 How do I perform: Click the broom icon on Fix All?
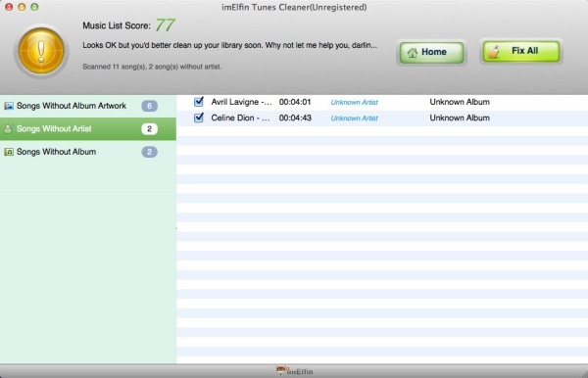tap(495, 52)
